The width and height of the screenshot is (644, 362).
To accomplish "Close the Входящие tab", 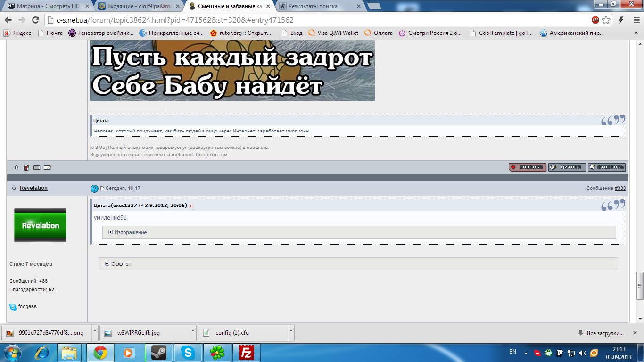I will pos(178,6).
